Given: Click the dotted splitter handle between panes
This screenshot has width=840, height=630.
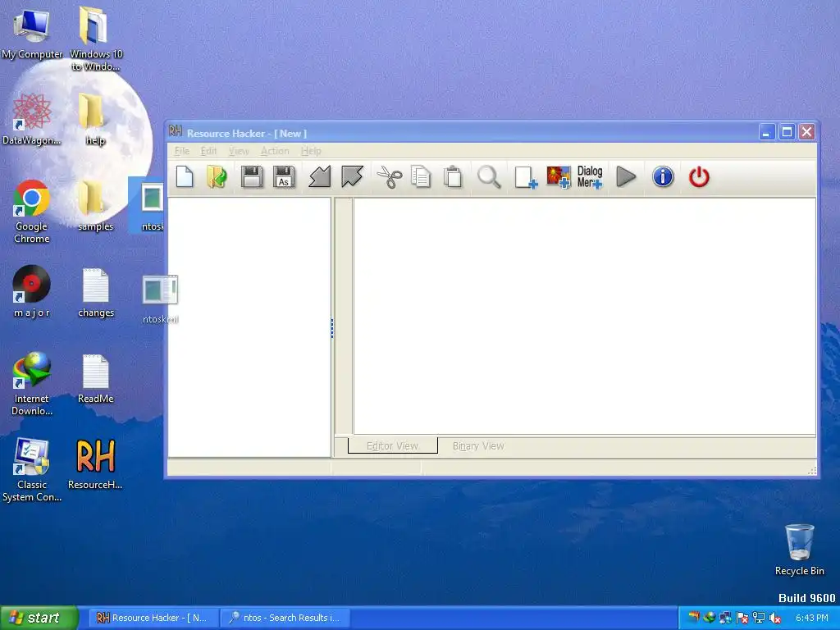Looking at the screenshot, I should click(332, 328).
